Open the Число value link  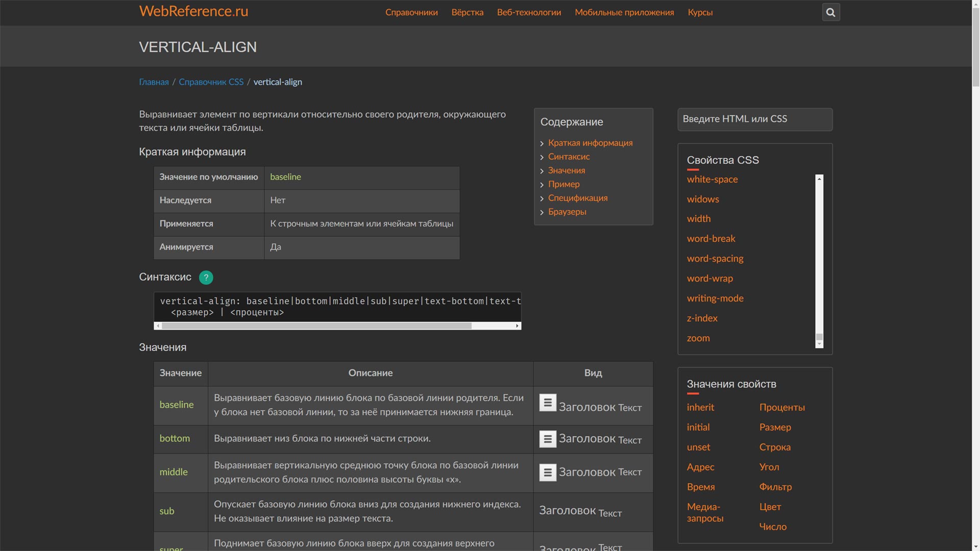point(773,527)
